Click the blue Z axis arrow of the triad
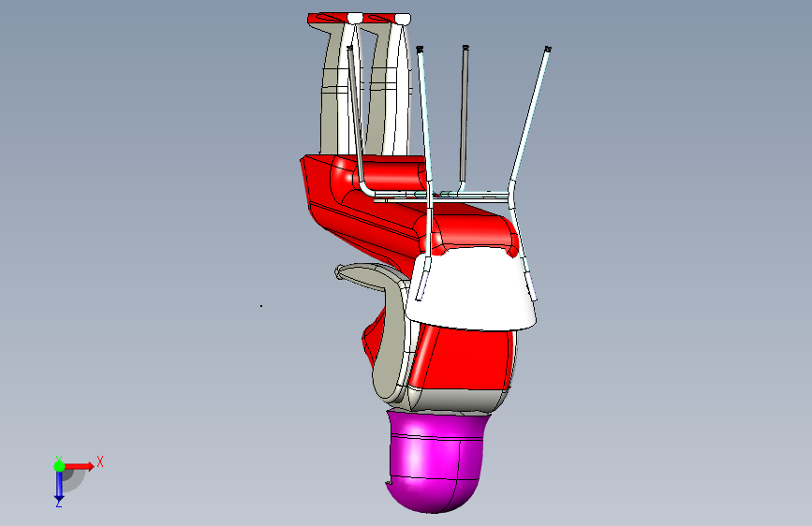812x526 pixels. point(59,485)
